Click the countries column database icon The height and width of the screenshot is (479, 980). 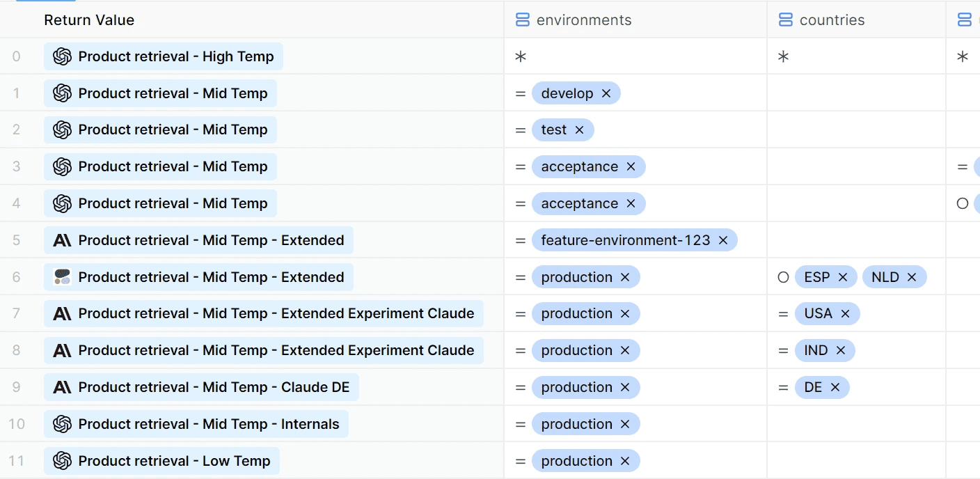click(786, 20)
